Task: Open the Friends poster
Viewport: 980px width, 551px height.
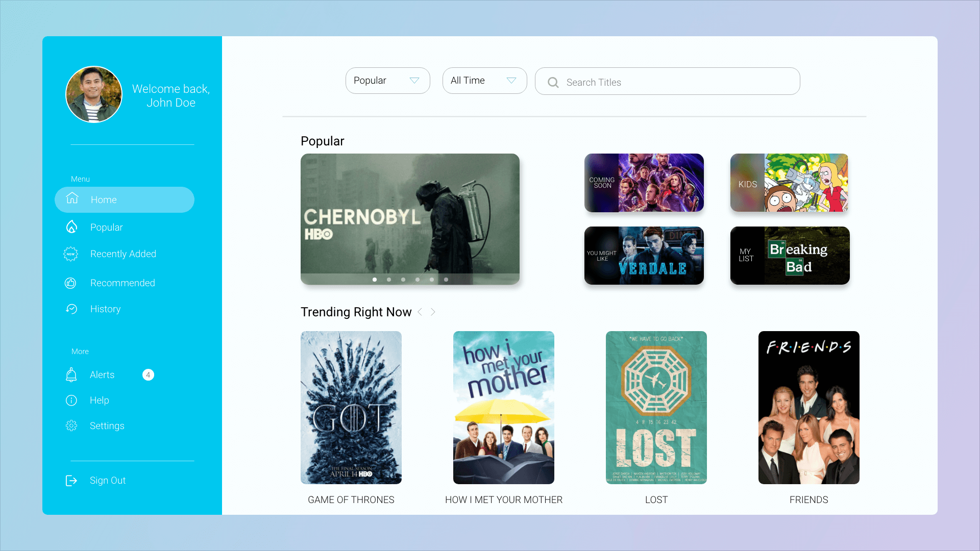Action: click(809, 408)
